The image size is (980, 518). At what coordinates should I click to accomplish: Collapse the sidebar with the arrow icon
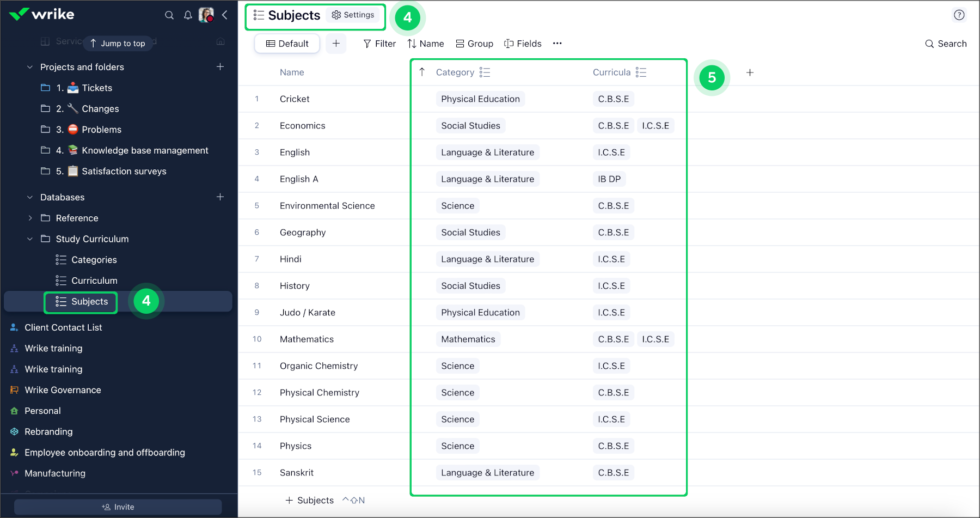225,15
